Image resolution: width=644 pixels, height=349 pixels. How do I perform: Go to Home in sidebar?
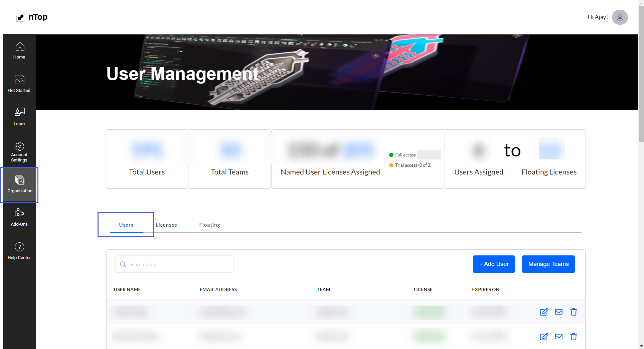point(19,51)
